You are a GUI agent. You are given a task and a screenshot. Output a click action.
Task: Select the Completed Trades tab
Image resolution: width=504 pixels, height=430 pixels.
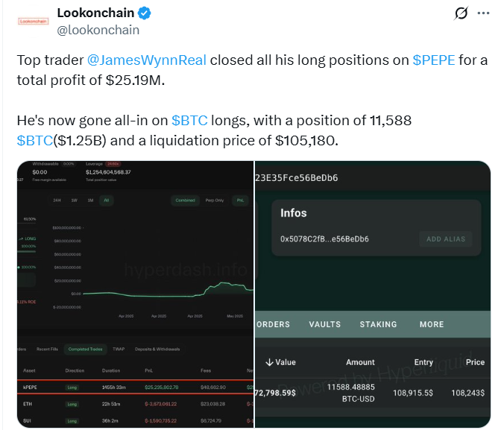(85, 349)
